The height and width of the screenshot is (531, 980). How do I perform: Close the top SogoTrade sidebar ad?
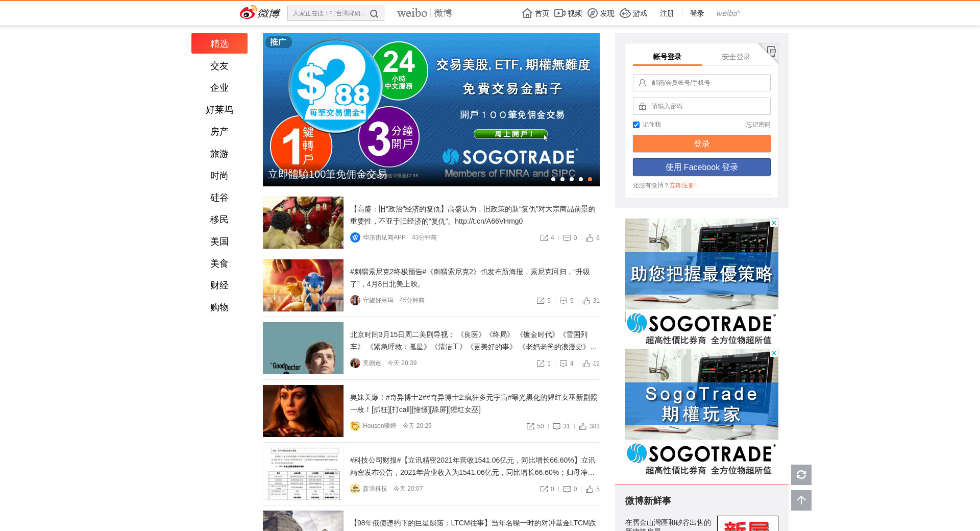(774, 223)
